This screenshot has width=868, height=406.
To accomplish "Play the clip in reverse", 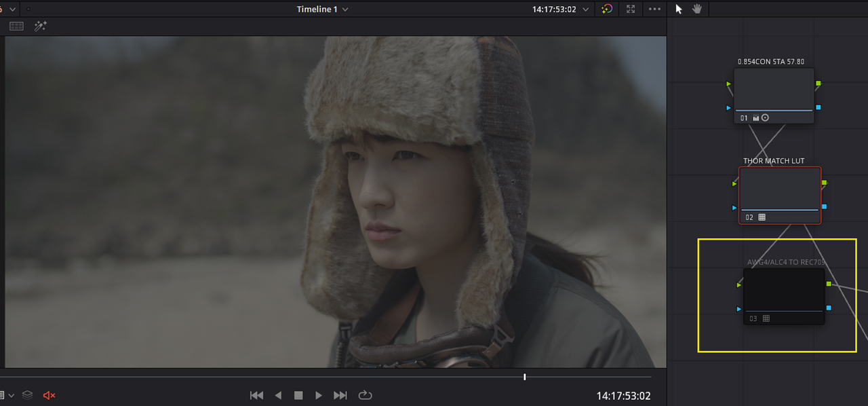I will pos(278,395).
